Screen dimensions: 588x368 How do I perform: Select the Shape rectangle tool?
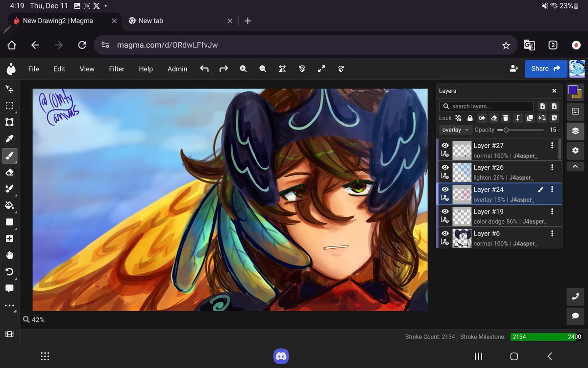[9, 222]
